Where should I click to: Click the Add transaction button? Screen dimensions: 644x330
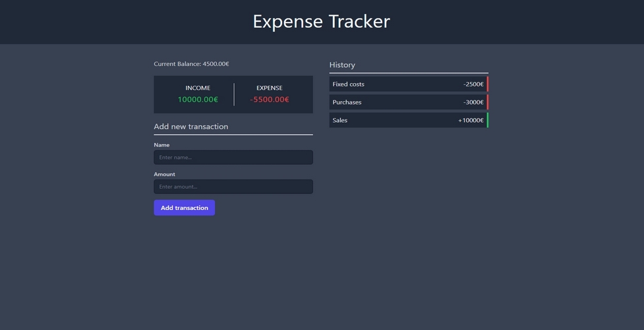click(x=184, y=208)
